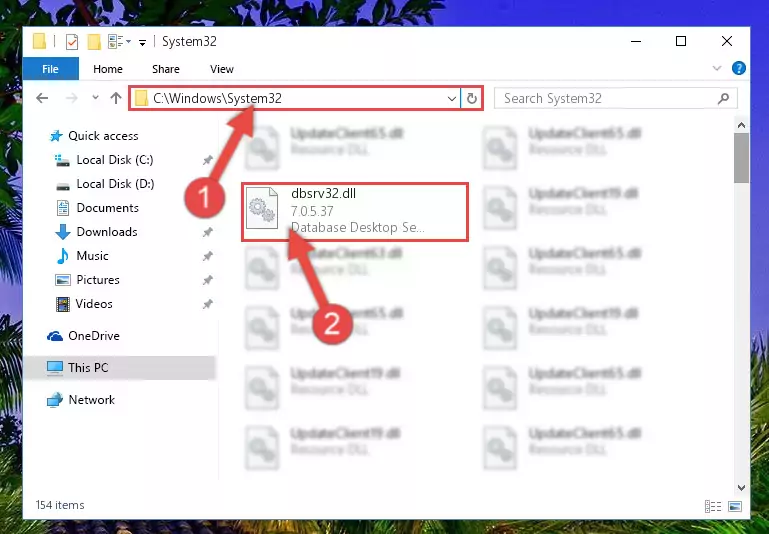
Task: Click the Documents page icon in sidebar
Action: click(63, 208)
